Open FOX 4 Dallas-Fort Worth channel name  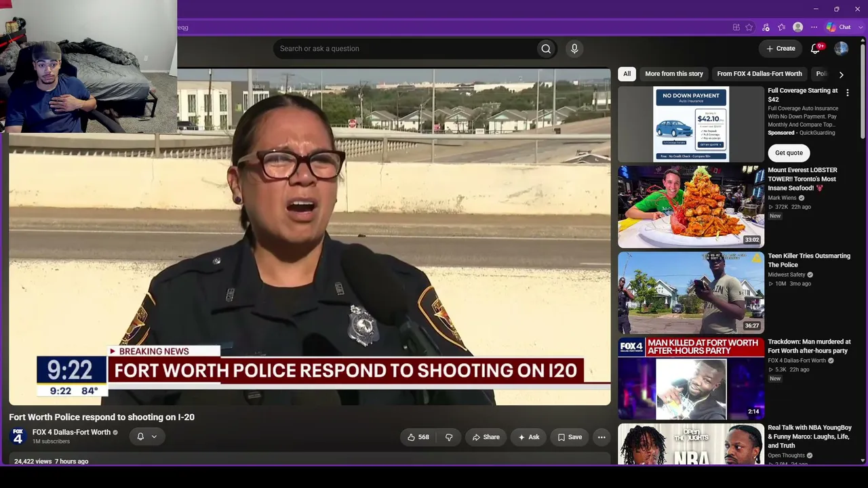[x=71, y=432]
